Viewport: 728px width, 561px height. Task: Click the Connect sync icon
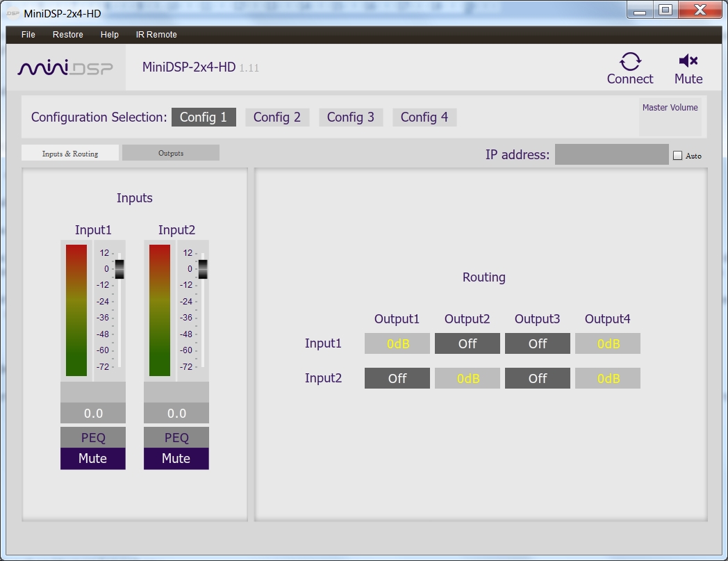630,61
